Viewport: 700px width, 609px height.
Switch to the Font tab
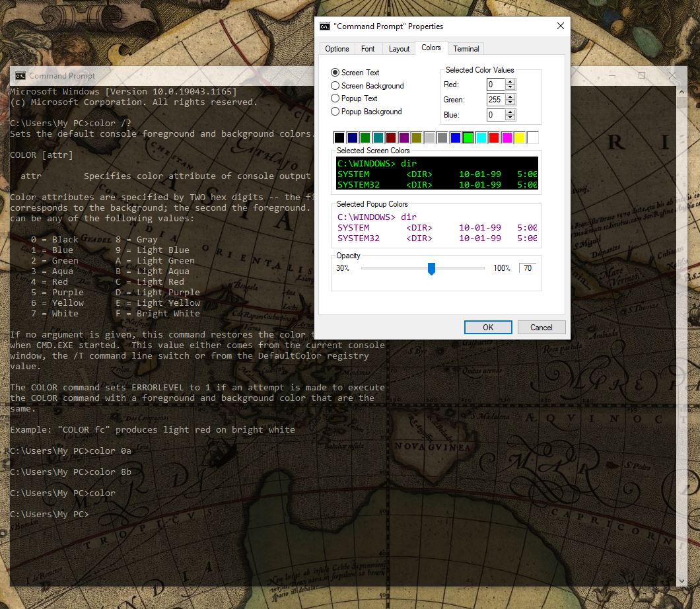point(368,48)
